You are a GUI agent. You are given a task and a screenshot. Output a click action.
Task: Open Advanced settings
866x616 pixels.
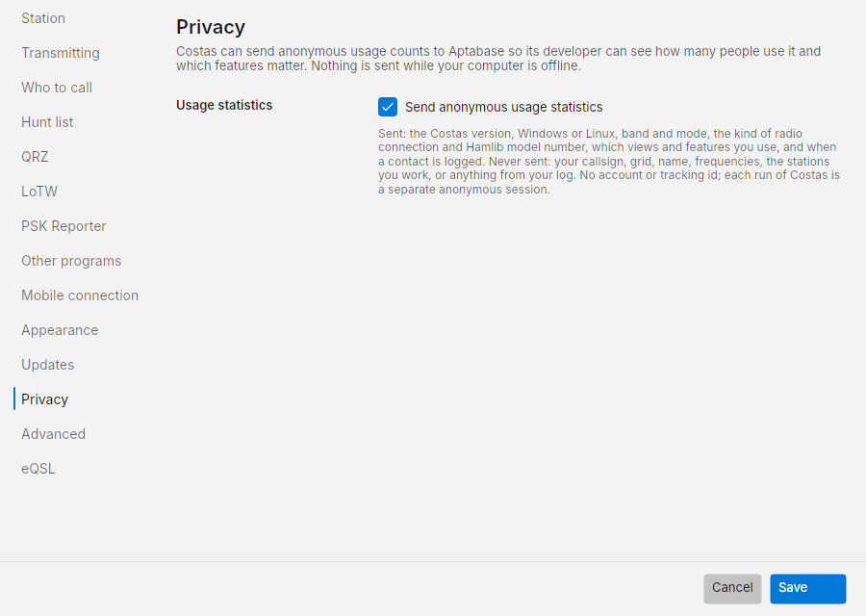[x=53, y=434]
